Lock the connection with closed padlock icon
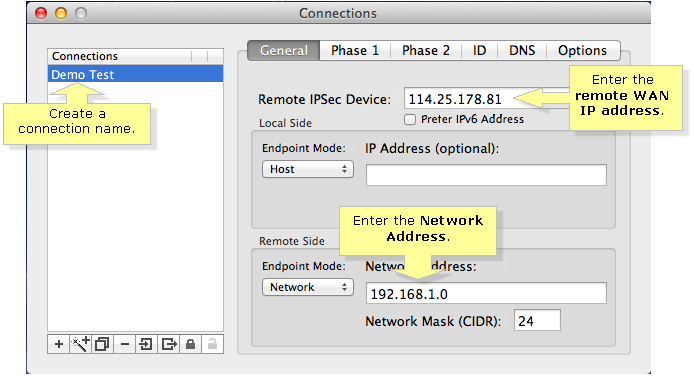 click(190, 344)
